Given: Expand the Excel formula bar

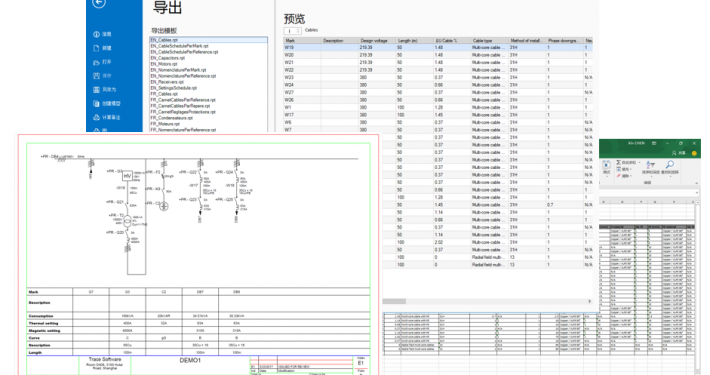Looking at the screenshot, I should point(697,192).
